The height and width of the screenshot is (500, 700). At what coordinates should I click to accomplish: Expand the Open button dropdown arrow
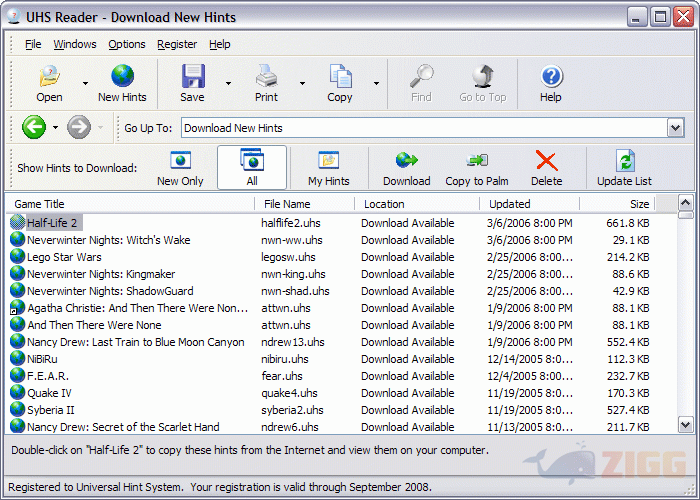[x=85, y=83]
